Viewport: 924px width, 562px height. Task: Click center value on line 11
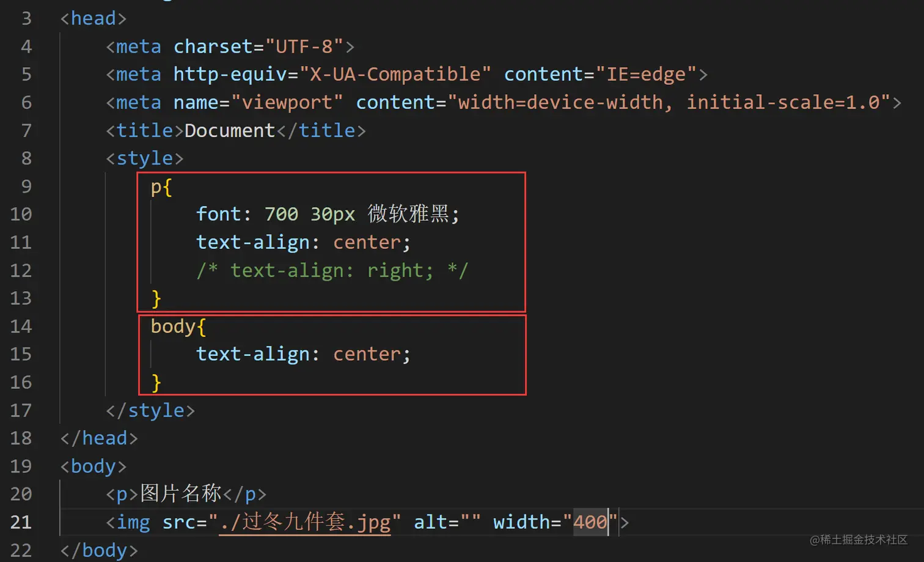click(367, 242)
